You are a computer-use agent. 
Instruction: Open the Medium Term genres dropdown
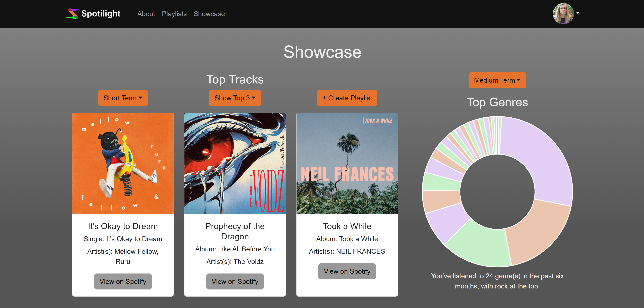click(x=497, y=80)
